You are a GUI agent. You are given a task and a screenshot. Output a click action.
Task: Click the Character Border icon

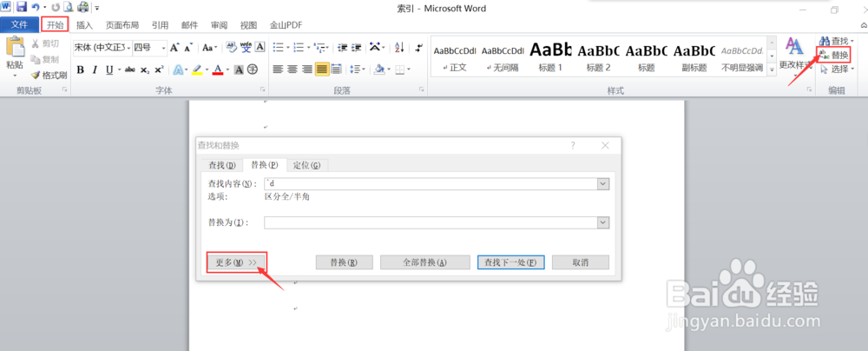click(260, 47)
